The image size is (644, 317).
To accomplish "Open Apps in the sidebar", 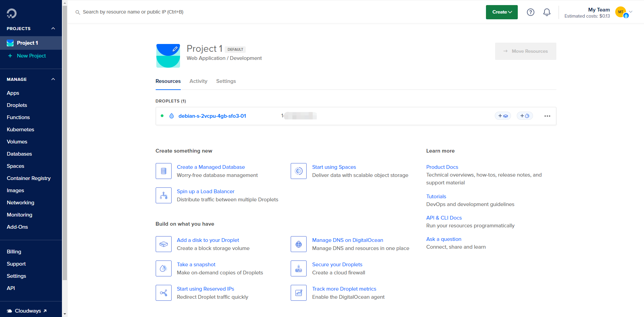I will click(x=13, y=93).
